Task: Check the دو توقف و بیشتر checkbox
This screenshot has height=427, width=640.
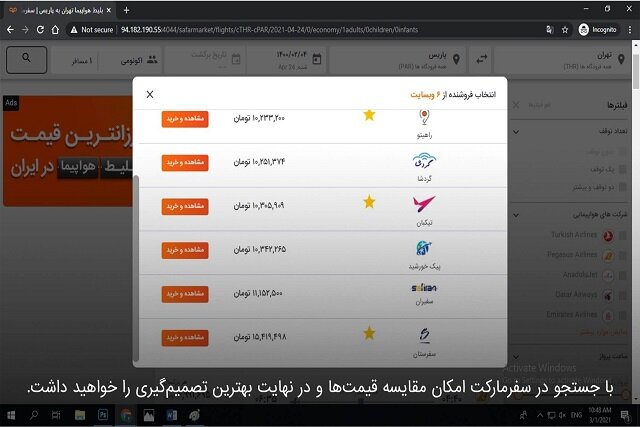Action: tap(623, 187)
